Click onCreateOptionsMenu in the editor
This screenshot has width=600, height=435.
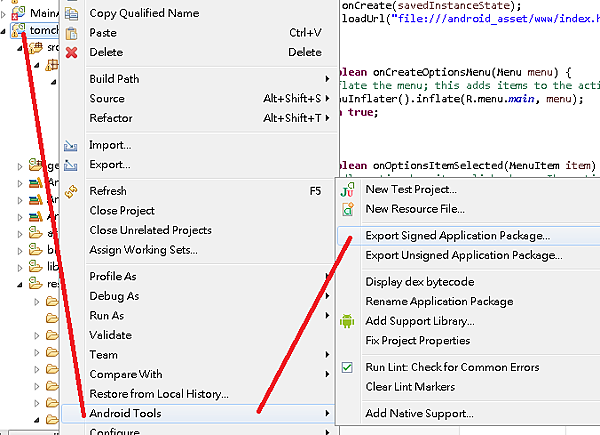pyautogui.click(x=432, y=72)
